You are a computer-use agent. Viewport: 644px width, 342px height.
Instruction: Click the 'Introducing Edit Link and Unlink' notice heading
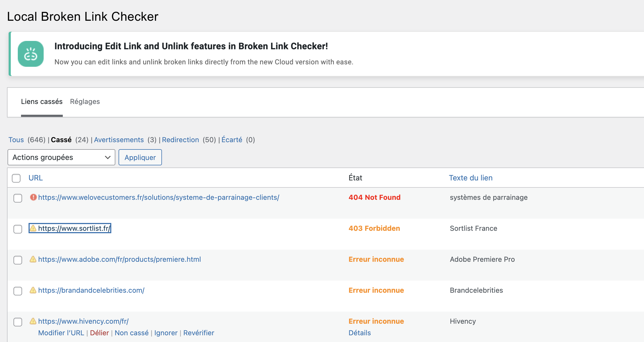pos(191,46)
